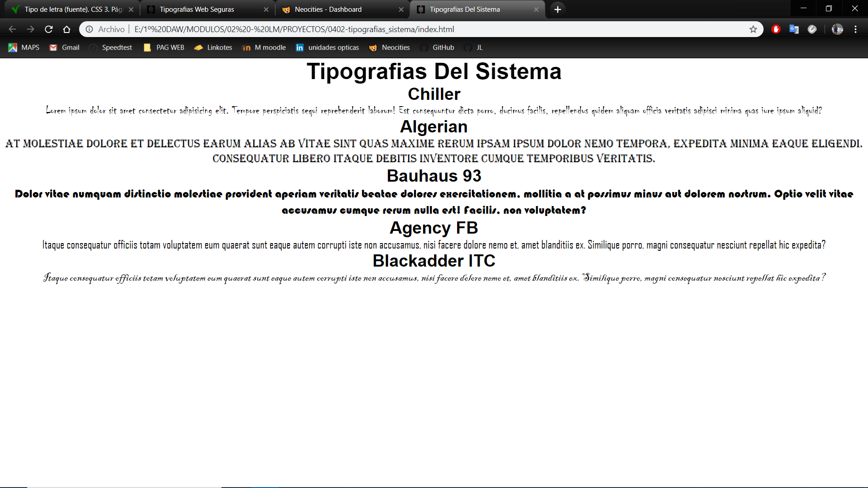Screen dimensions: 868x488
Task: Open the Google Translate extension icon
Action: [x=794, y=29]
